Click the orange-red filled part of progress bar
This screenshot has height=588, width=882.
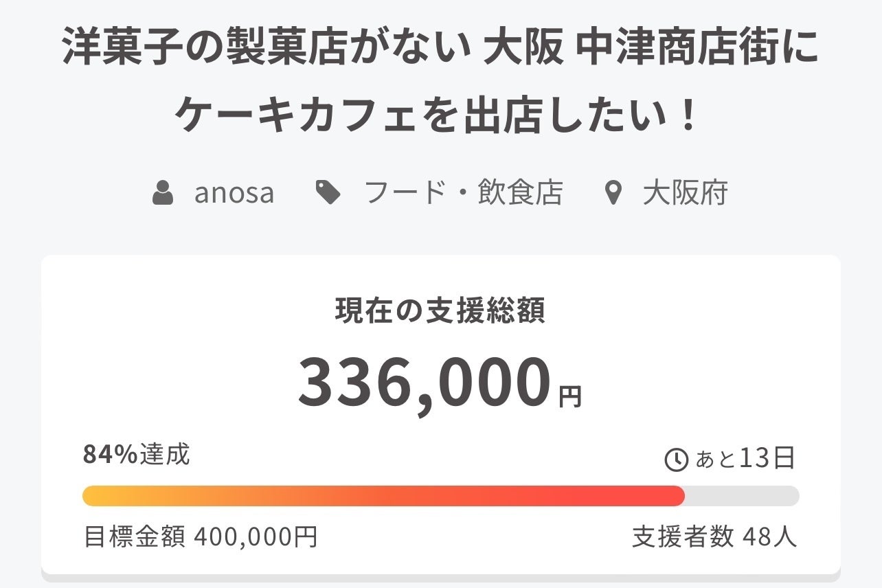pos(383,496)
